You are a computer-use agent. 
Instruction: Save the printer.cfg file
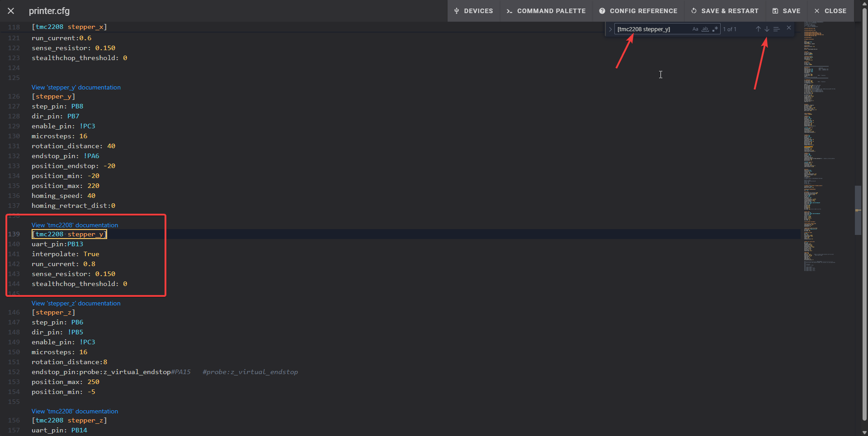[787, 11]
